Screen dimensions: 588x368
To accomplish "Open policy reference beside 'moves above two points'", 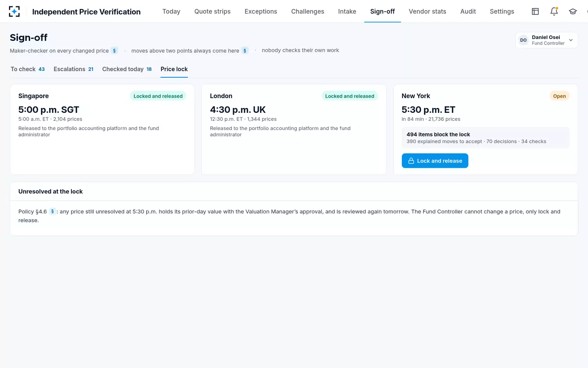I will 245,51.
